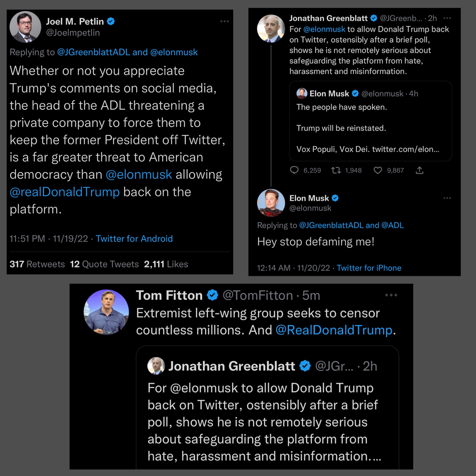The image size is (476, 476).
Task: Click Jonathan Greenblatt's avatar in the top-right tweet
Action: tap(271, 29)
